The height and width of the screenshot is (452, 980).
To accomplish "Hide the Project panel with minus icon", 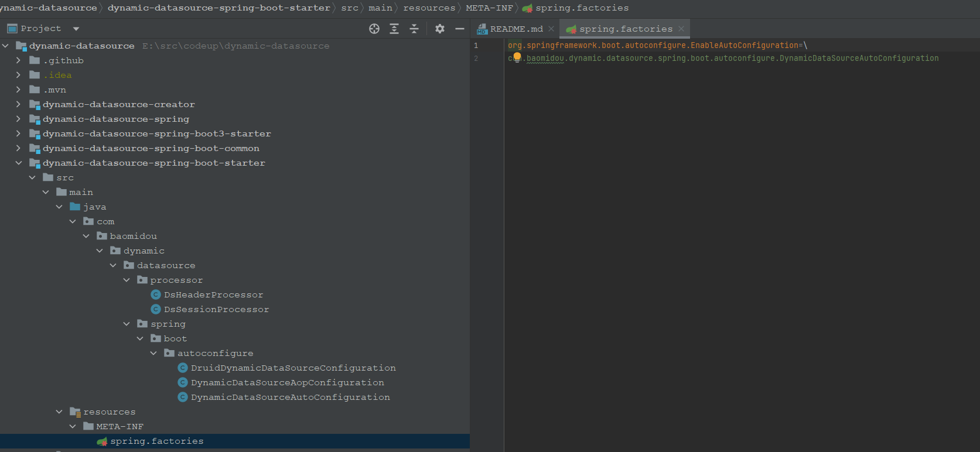I will (460, 29).
